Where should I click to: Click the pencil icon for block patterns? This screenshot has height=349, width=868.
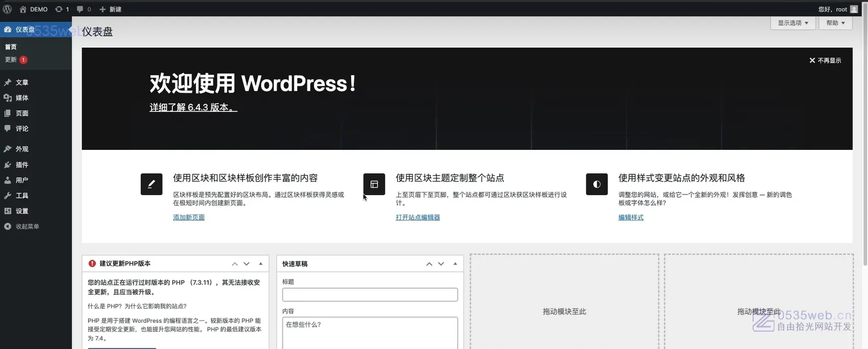(x=151, y=184)
